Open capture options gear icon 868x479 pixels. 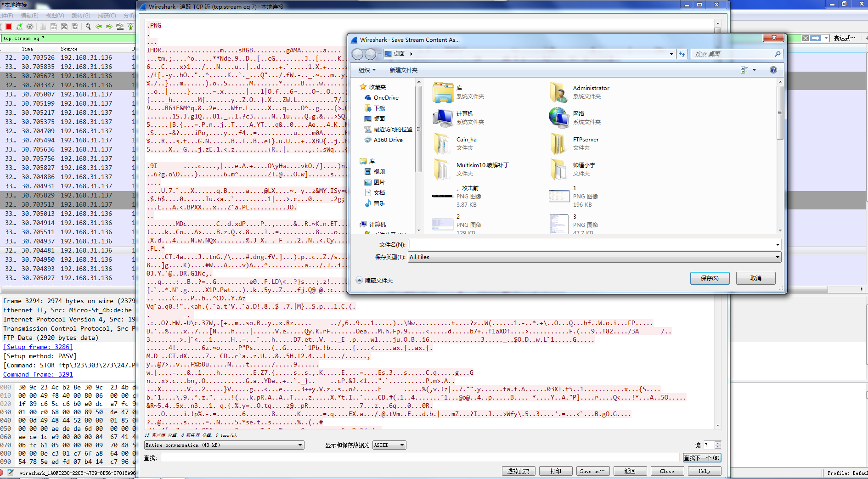pyautogui.click(x=30, y=27)
